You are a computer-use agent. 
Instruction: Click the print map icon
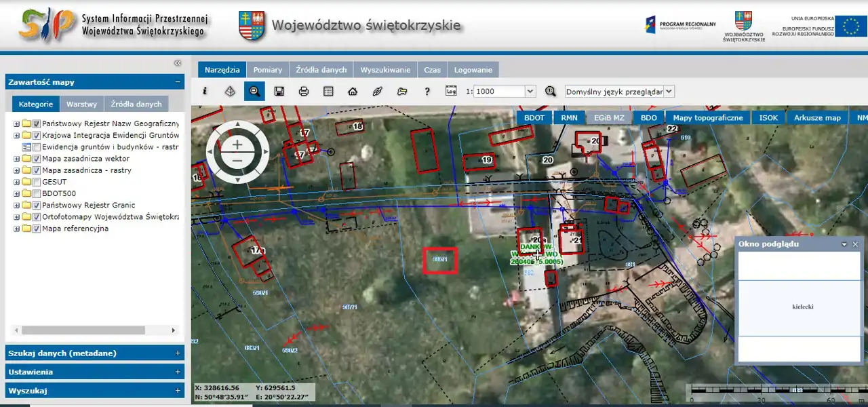pos(304,91)
